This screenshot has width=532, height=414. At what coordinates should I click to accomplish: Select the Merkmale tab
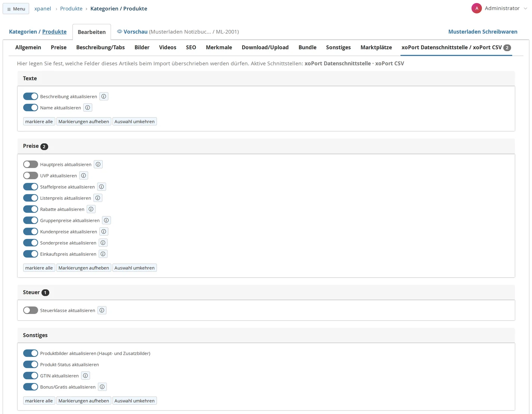click(219, 47)
